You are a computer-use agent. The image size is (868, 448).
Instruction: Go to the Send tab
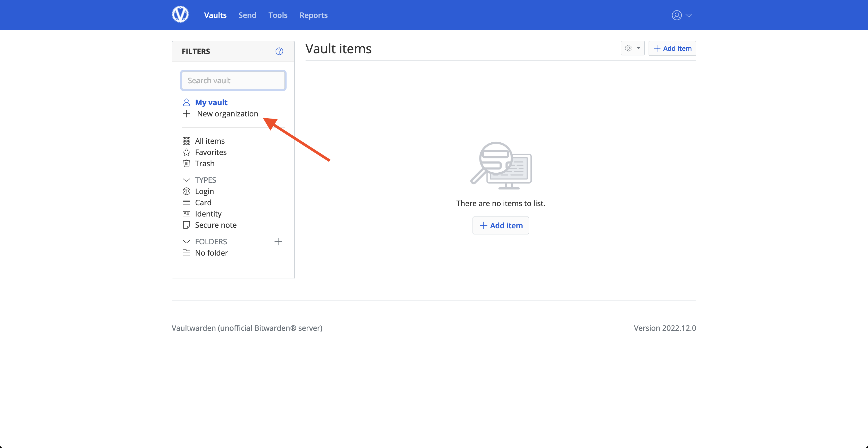click(247, 15)
